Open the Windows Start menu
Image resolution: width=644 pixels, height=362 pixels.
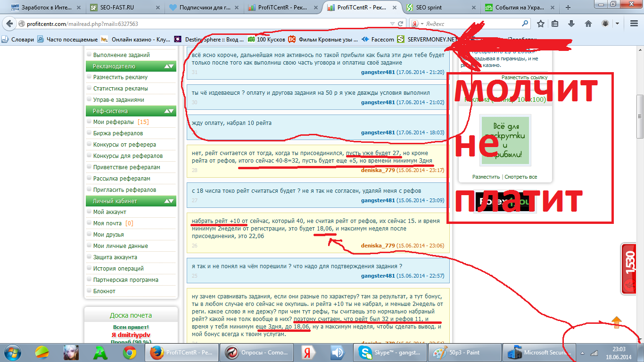click(x=12, y=352)
